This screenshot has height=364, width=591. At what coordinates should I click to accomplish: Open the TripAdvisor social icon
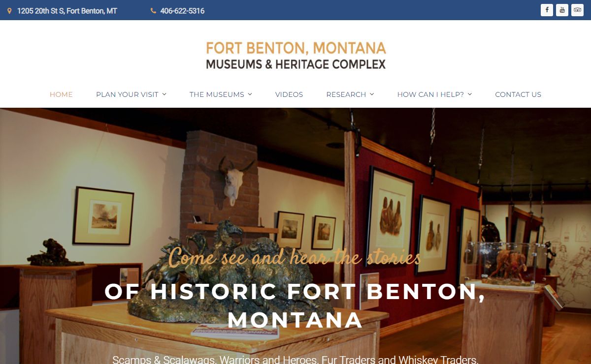pyautogui.click(x=577, y=10)
